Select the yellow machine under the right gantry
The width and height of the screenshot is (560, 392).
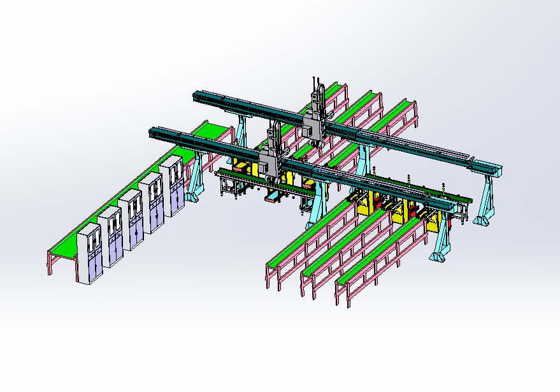point(368,204)
